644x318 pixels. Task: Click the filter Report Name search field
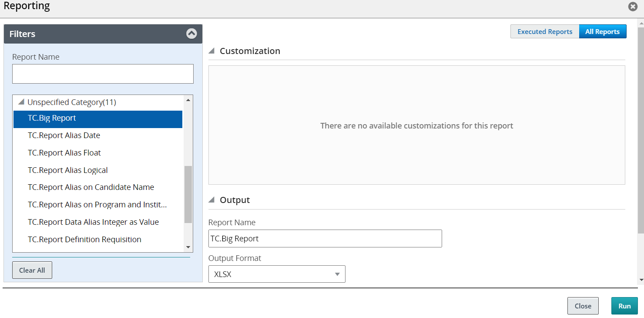tap(103, 74)
